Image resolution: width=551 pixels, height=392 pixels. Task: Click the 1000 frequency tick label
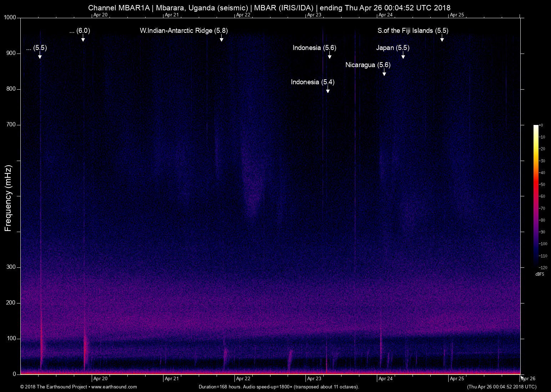click(10, 17)
